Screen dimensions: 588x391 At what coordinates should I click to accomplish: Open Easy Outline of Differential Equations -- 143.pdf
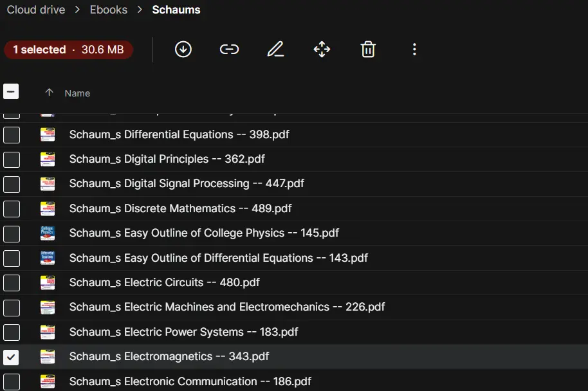coord(219,258)
